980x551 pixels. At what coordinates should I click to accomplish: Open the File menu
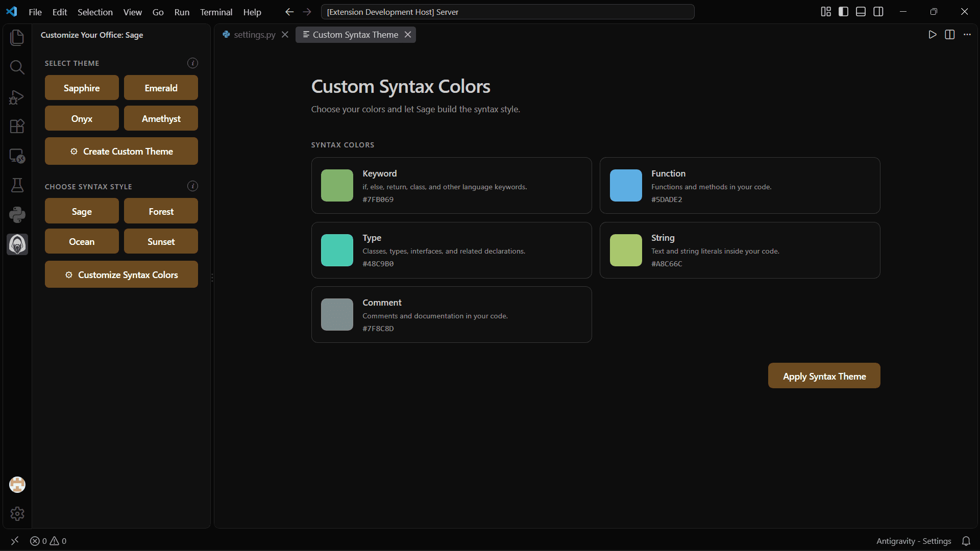[x=35, y=12]
